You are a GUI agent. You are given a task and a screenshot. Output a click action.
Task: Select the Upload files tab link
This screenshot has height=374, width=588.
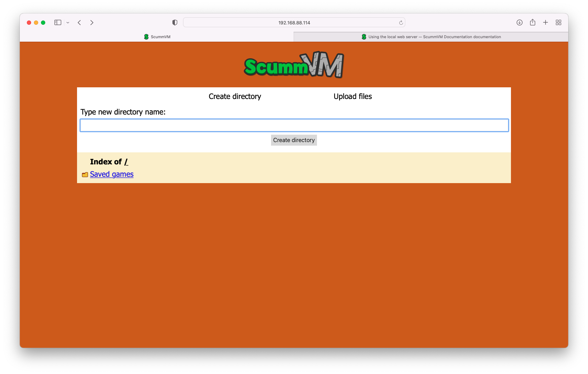click(x=353, y=97)
